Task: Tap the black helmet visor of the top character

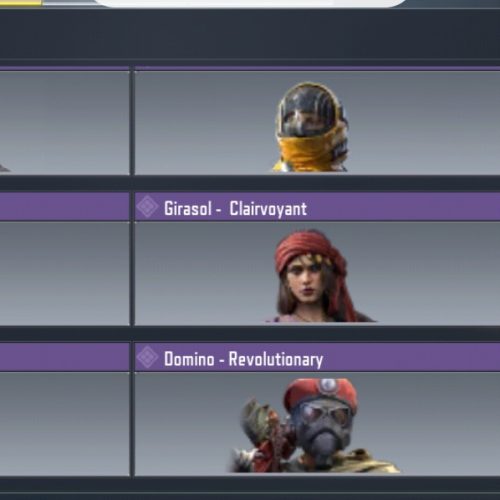Action: [x=307, y=112]
